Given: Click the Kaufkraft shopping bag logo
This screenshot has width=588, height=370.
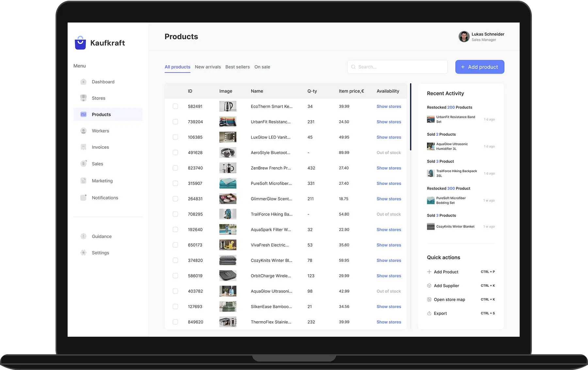Looking at the screenshot, I should (x=80, y=43).
